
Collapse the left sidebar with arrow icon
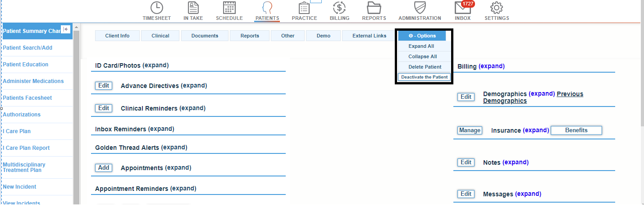[66, 29]
